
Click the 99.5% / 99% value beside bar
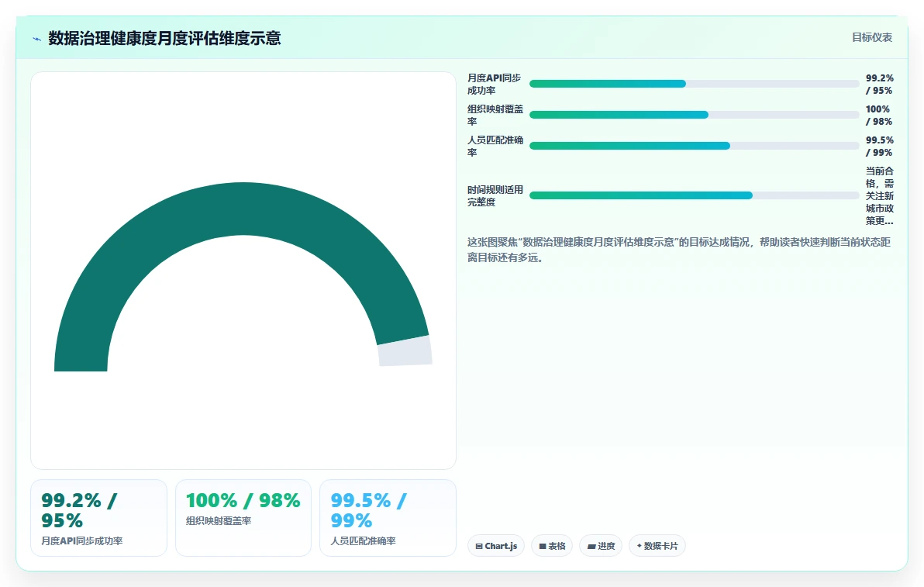tap(879, 146)
